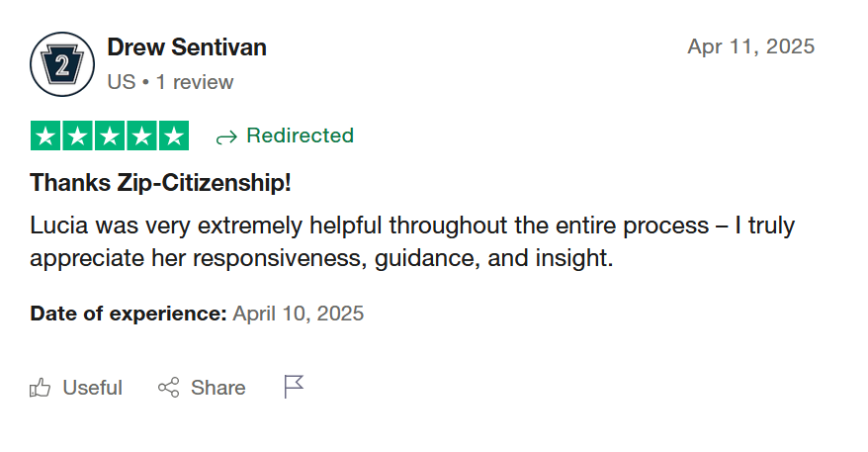Click the Redirected arrow icon
This screenshot has width=868, height=452.
point(226,136)
